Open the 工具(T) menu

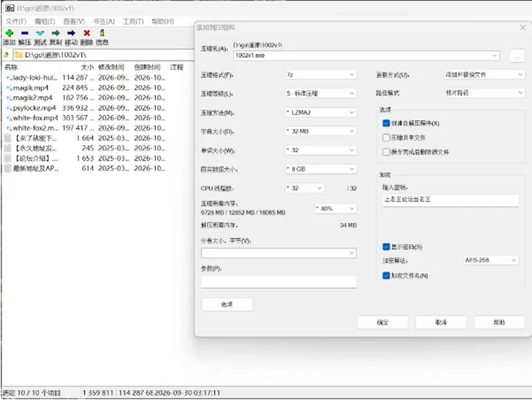pyautogui.click(x=133, y=22)
